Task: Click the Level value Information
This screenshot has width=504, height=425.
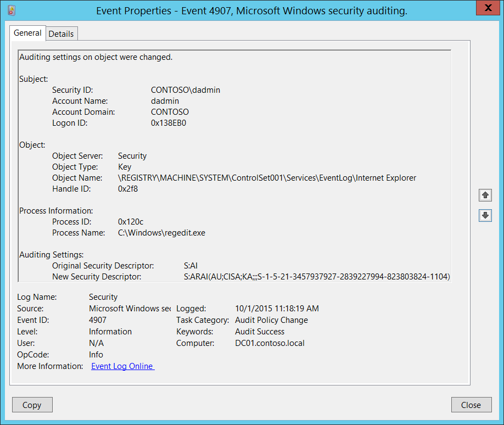Action: [x=110, y=332]
